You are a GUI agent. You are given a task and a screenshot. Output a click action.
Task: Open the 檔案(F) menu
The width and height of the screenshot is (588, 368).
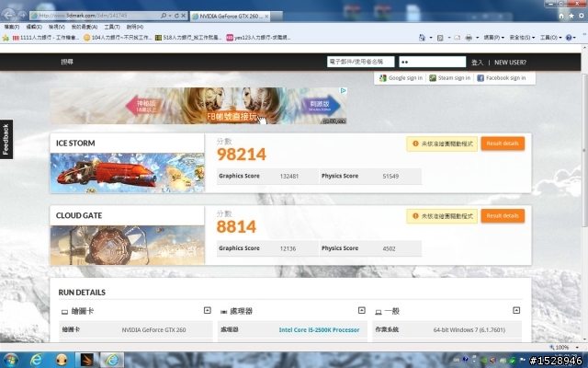[x=12, y=27]
